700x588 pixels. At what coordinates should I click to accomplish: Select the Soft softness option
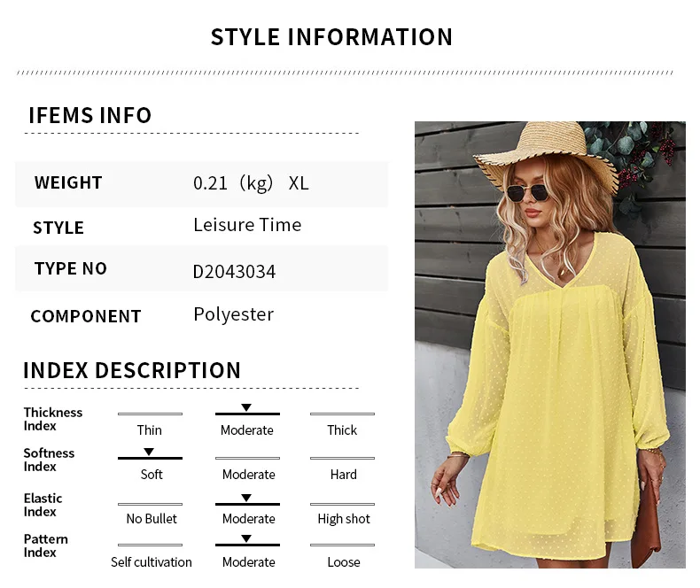point(152,475)
